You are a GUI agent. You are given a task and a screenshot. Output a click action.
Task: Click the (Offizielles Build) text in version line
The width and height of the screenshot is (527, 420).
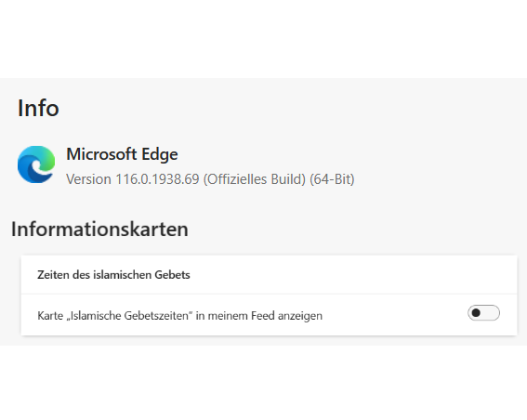(255, 179)
